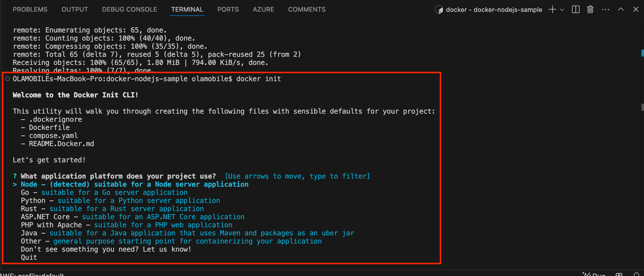
Task: Click the PHP with Apache option
Action: (127, 225)
